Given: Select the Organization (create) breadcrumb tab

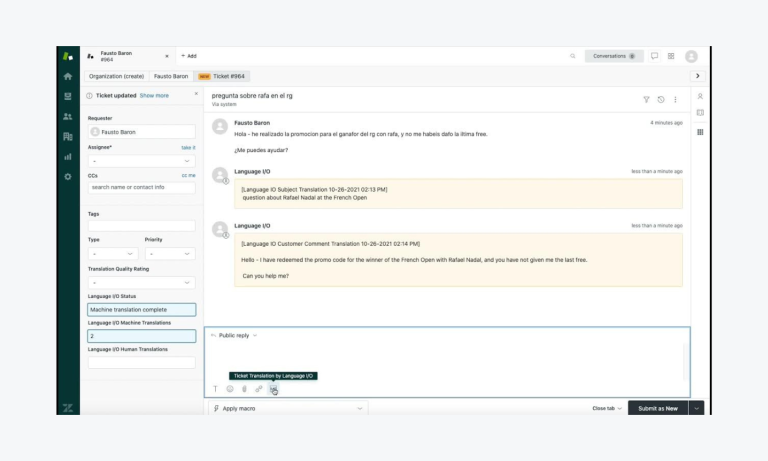Looking at the screenshot, I should (x=117, y=76).
